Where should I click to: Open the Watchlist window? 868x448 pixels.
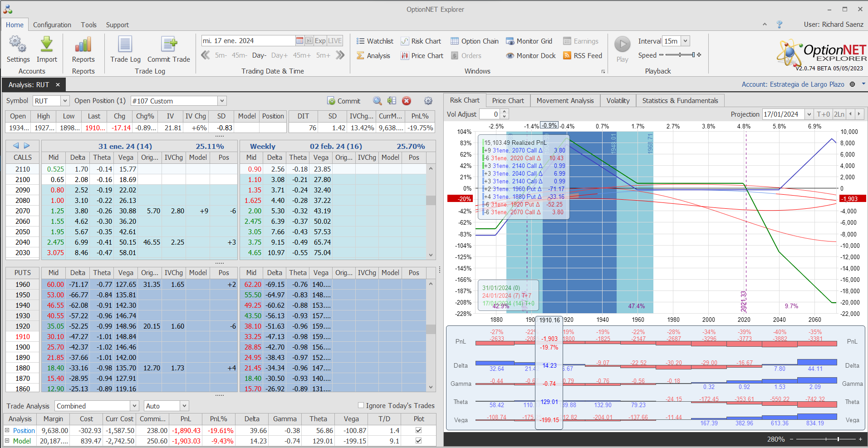coord(375,41)
